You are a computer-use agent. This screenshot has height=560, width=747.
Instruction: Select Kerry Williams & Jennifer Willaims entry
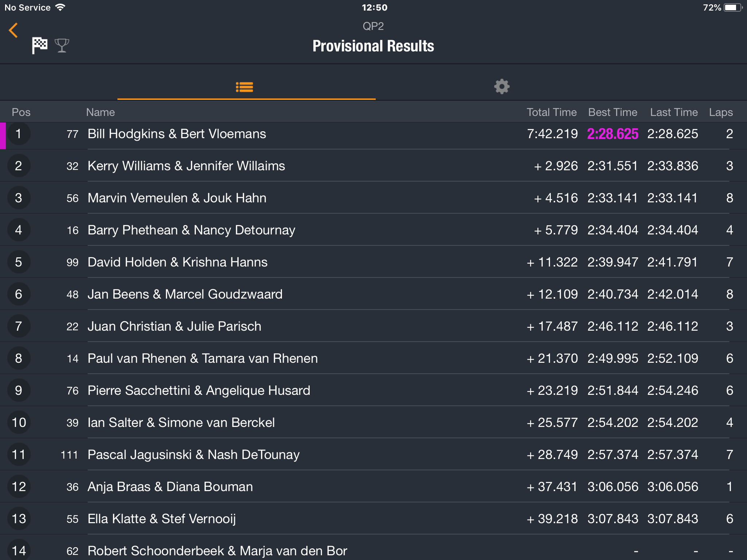[x=373, y=166]
